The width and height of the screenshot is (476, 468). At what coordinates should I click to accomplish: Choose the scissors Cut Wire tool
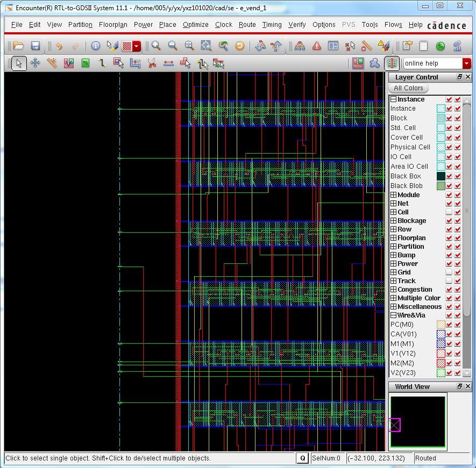(x=152, y=63)
